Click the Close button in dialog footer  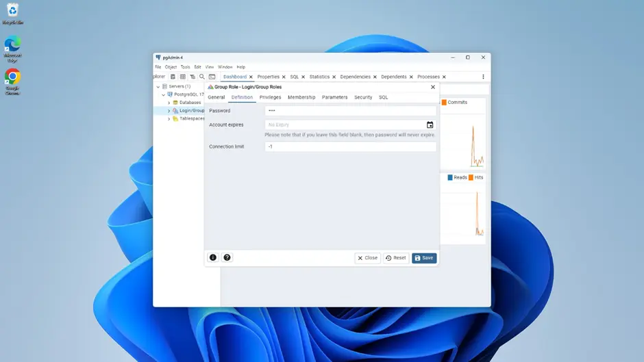click(x=368, y=258)
